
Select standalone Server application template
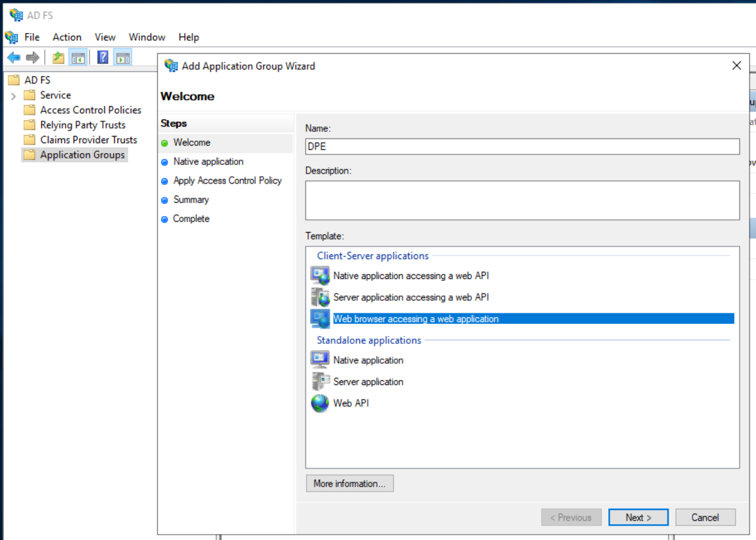368,382
